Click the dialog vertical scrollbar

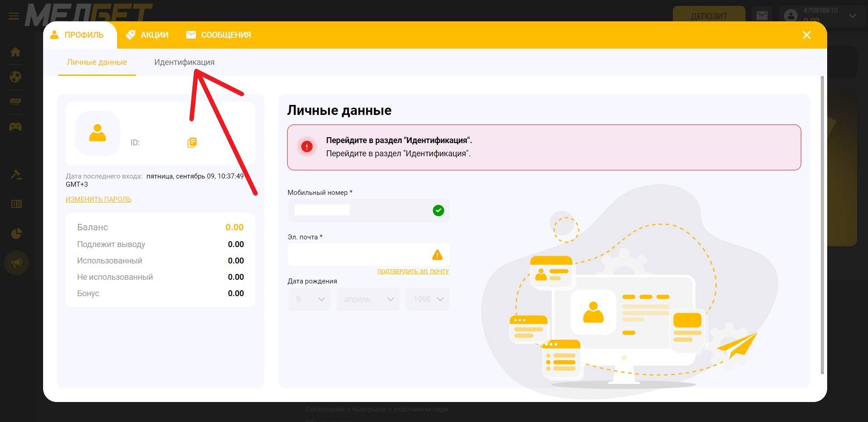tap(822, 225)
